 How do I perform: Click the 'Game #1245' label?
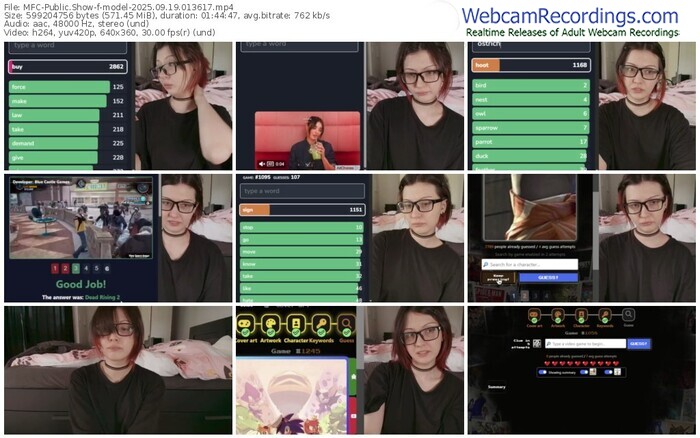click(x=295, y=351)
